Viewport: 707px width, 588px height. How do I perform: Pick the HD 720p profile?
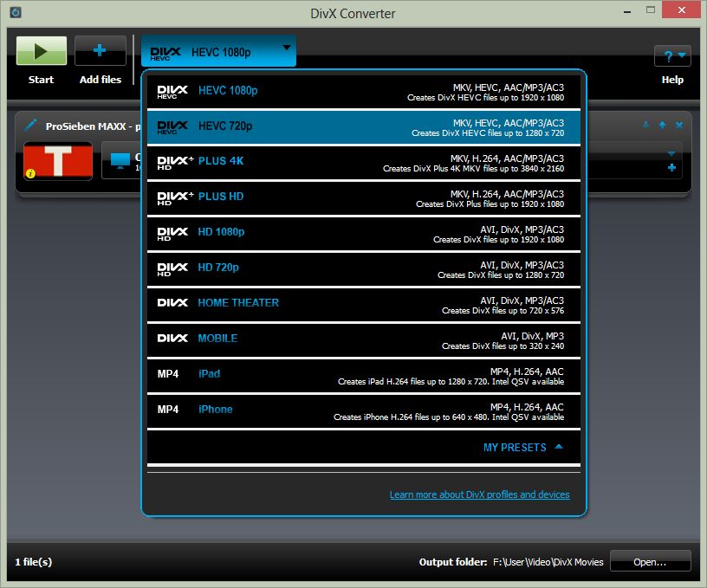pos(363,269)
